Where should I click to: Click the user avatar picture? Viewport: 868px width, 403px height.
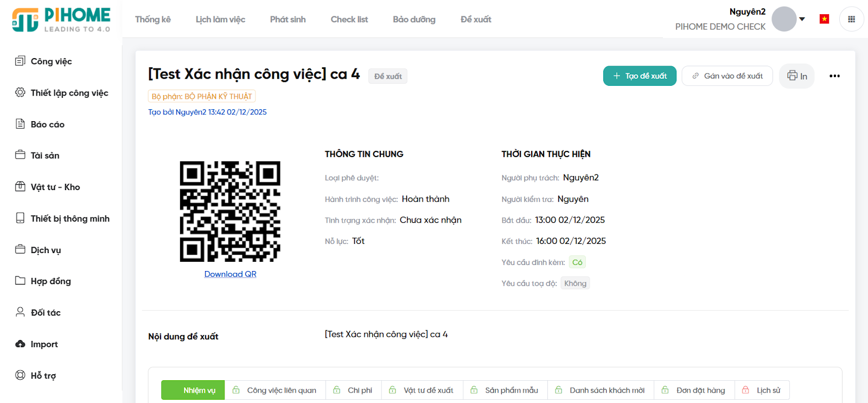pyautogui.click(x=784, y=19)
